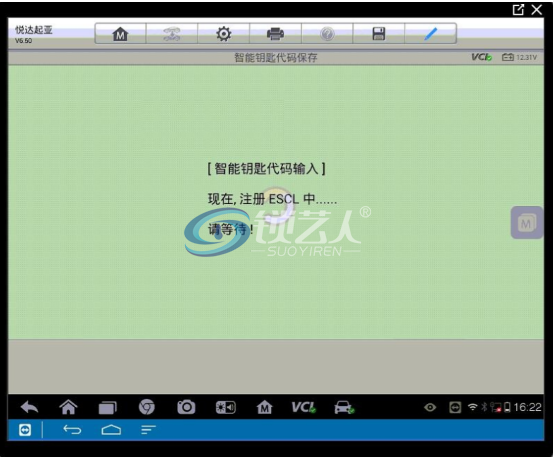
Task: Open the menu lines in blue bar
Action: 148,430
